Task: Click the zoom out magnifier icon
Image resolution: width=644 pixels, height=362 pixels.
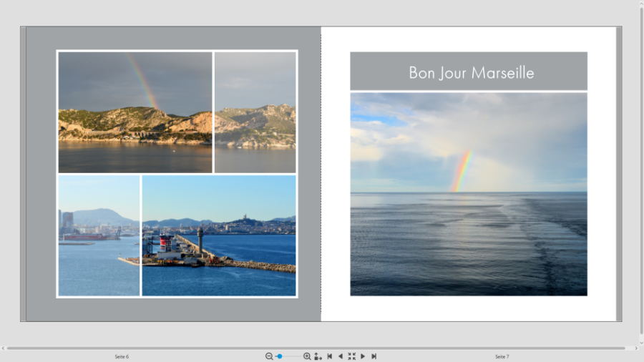Action: pyautogui.click(x=269, y=356)
